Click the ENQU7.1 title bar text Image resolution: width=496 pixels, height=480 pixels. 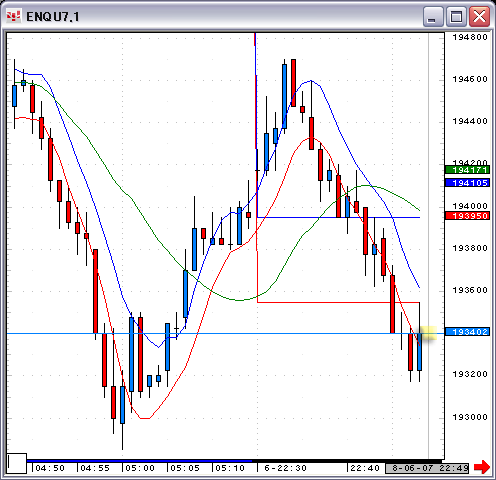click(x=53, y=17)
